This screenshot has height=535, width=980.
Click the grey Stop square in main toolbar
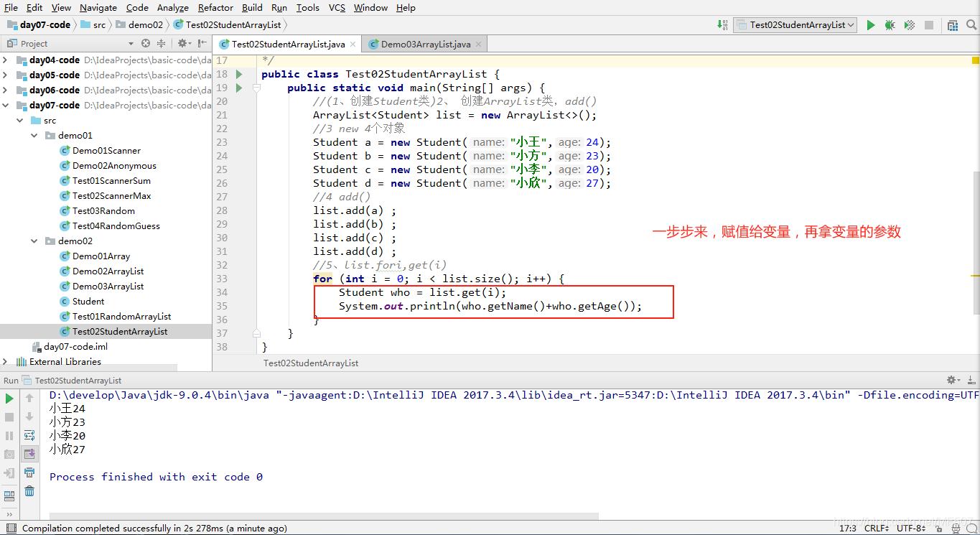click(929, 25)
